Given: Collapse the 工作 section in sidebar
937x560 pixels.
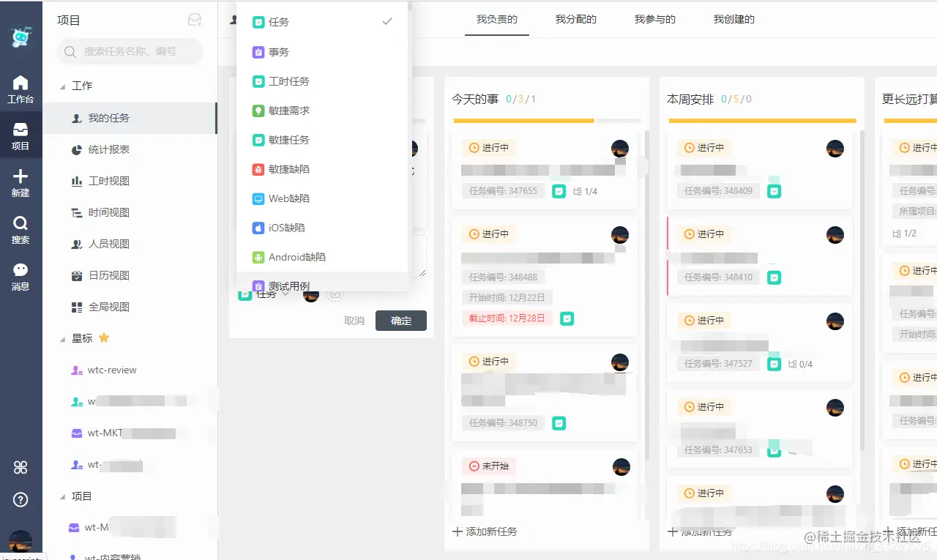Looking at the screenshot, I should (64, 86).
